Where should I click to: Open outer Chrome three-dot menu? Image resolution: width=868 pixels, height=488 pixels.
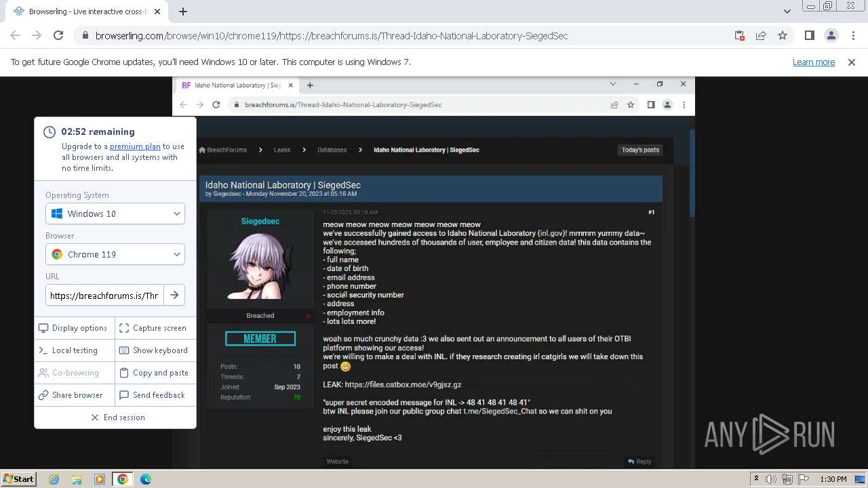point(852,36)
